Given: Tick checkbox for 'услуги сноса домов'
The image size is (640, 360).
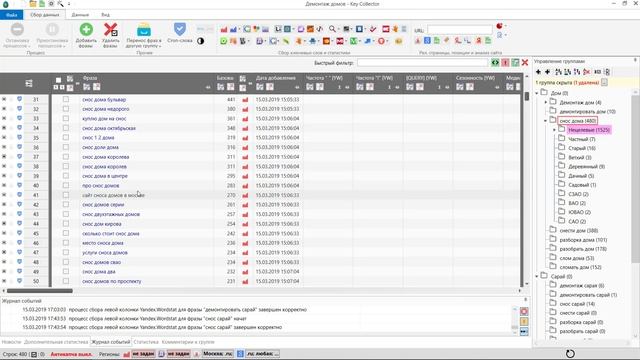Looking at the screenshot, I should click(x=66, y=252).
